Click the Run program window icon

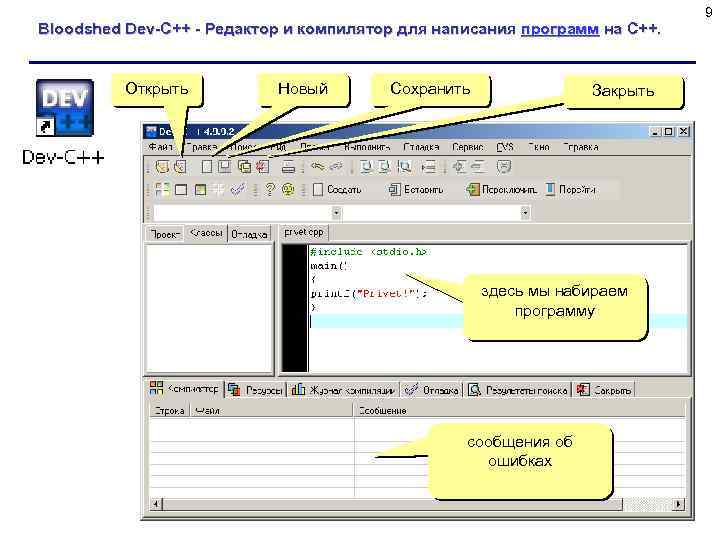pos(181,190)
